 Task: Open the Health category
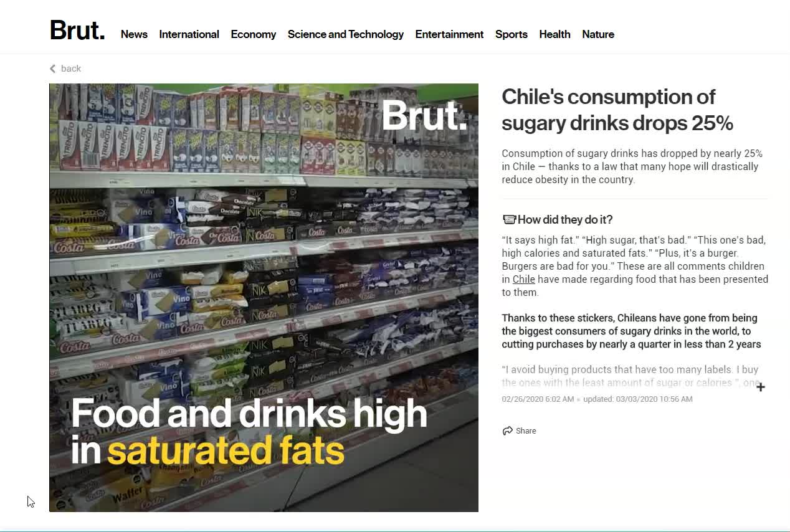(x=554, y=34)
